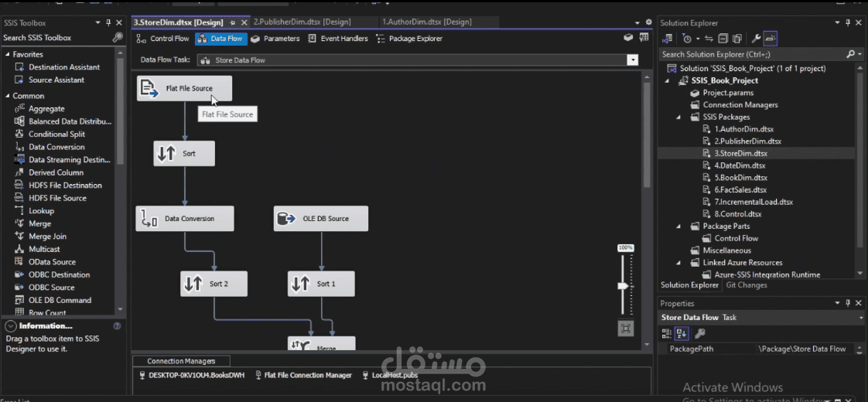Image resolution: width=868 pixels, height=402 pixels.
Task: Select the OLE DB Source component on canvas
Action: click(321, 219)
